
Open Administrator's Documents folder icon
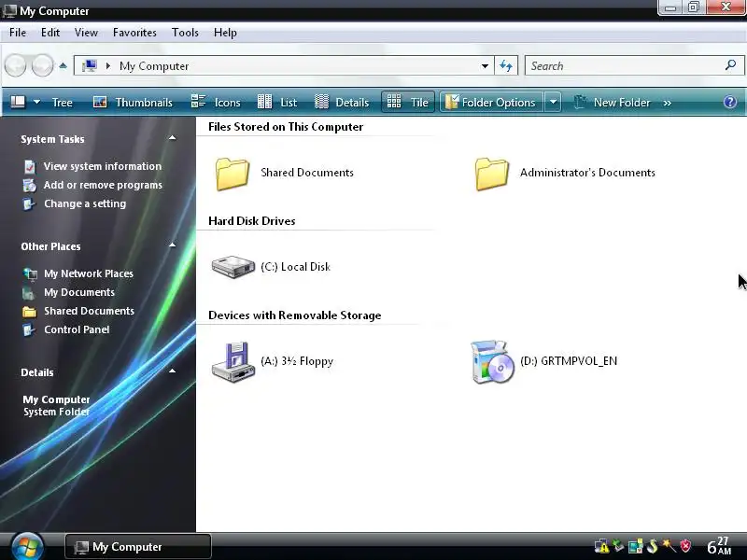pyautogui.click(x=492, y=174)
